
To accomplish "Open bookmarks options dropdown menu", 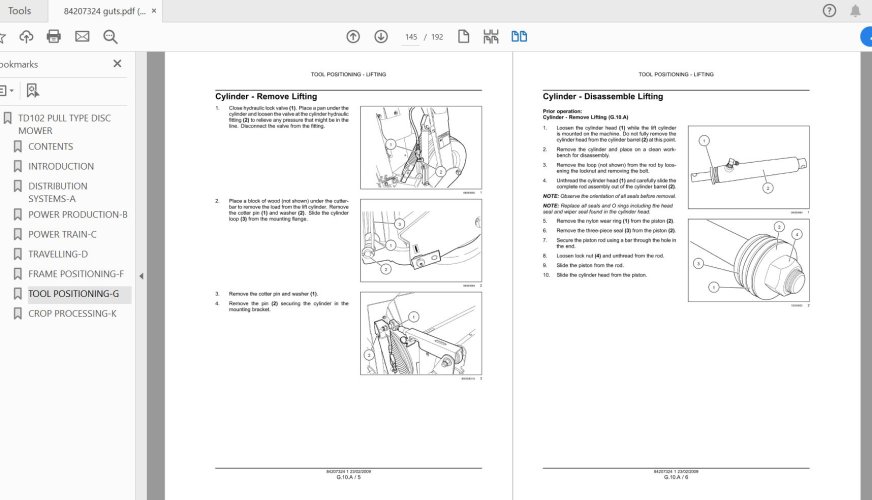I will [7, 90].
